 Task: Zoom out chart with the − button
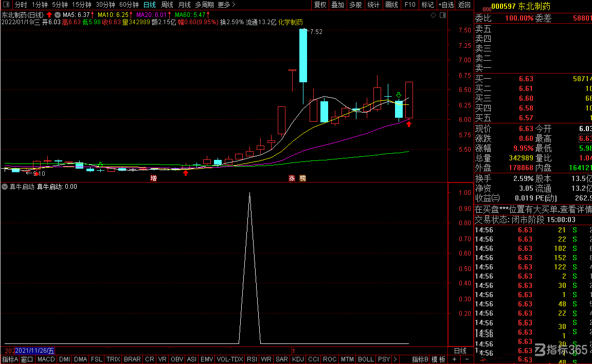(467, 359)
